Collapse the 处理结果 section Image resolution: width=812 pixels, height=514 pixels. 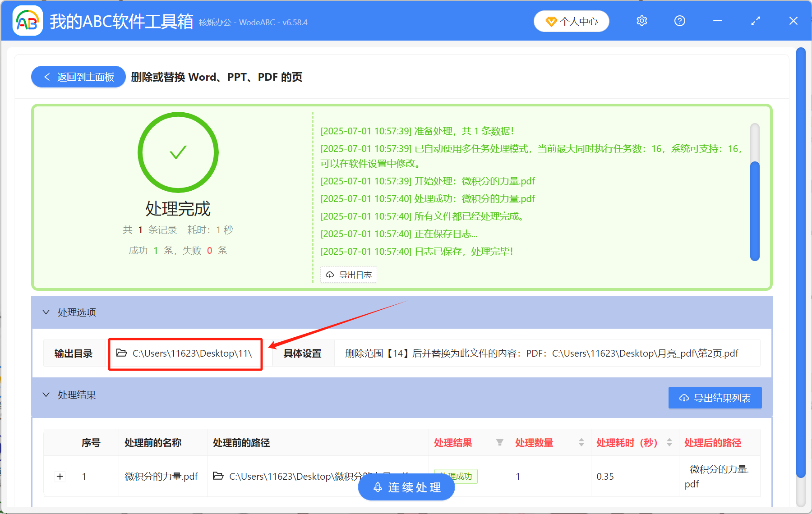[x=46, y=395]
